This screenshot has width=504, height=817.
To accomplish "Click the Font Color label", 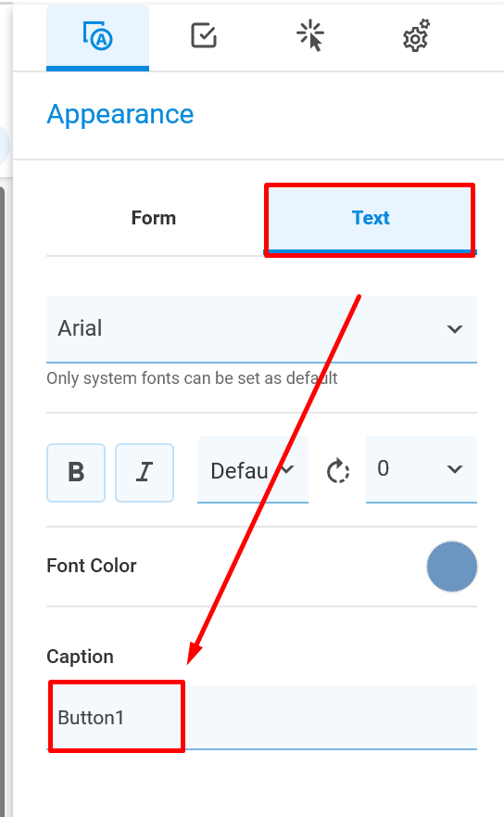I will click(92, 566).
